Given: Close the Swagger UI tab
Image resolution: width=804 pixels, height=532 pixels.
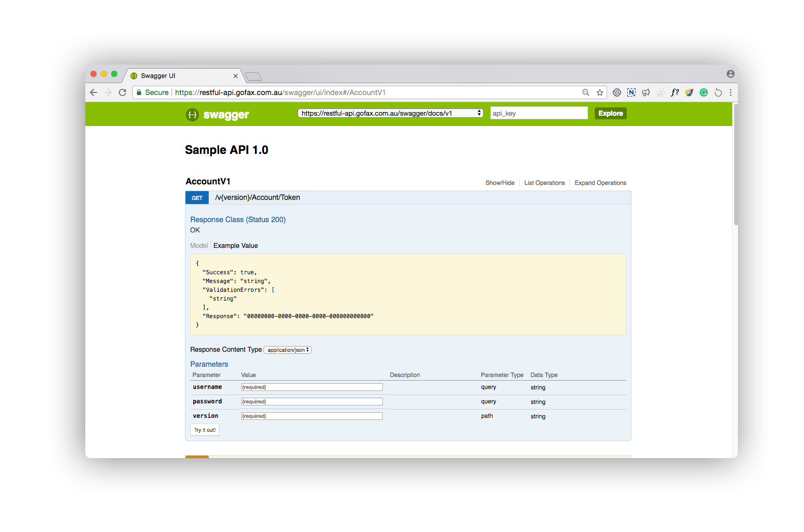Looking at the screenshot, I should (236, 76).
